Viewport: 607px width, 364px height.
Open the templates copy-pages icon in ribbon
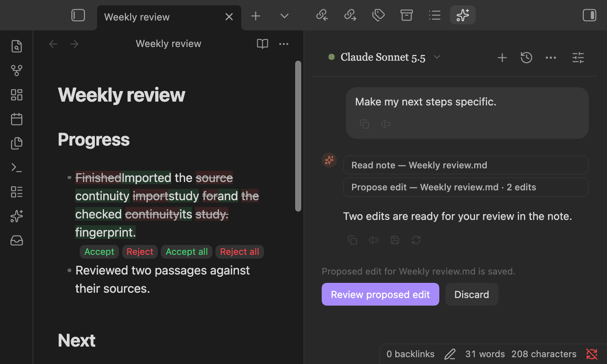17,143
